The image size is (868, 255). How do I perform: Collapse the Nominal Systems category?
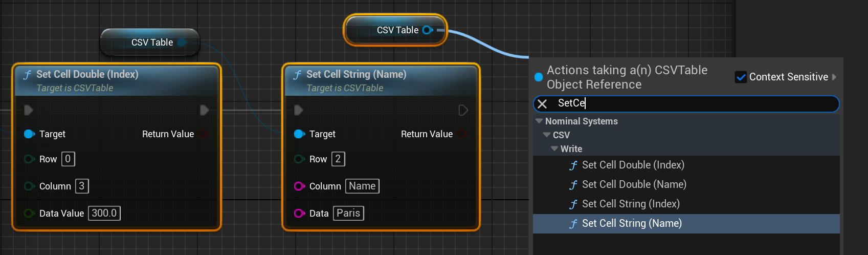[x=539, y=121]
